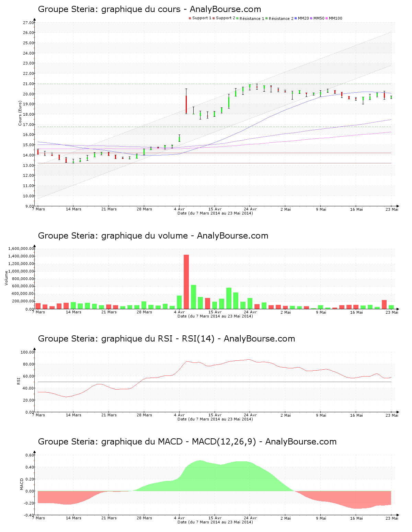Screen dimensions: 412x532
Task: Click '2 Mai' date on RSI chart
Action: pyautogui.click(x=285, y=415)
